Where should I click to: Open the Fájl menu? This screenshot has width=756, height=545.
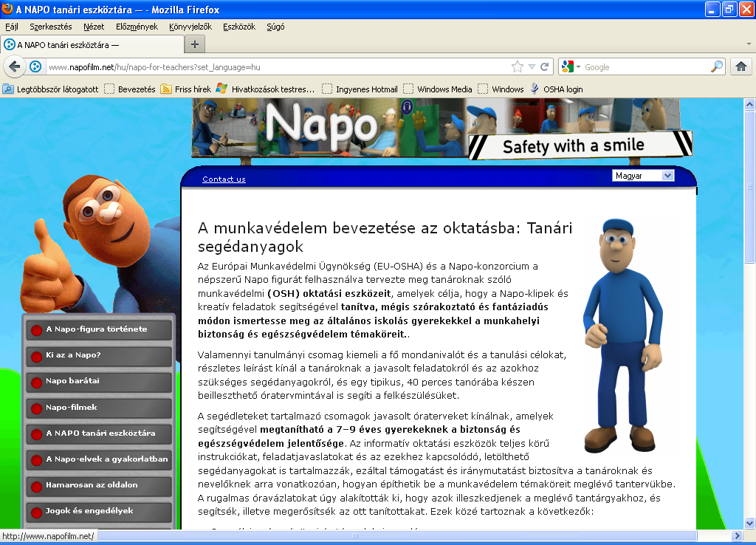[12, 27]
